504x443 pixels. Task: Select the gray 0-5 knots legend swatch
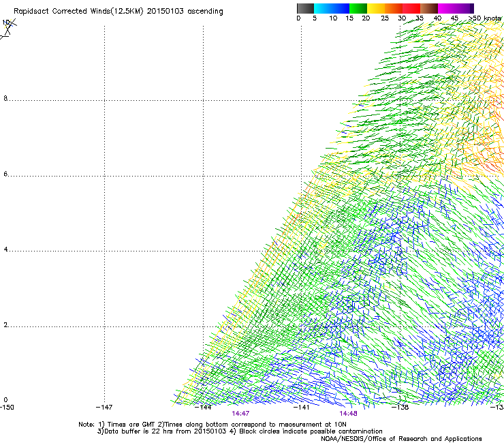click(x=305, y=8)
